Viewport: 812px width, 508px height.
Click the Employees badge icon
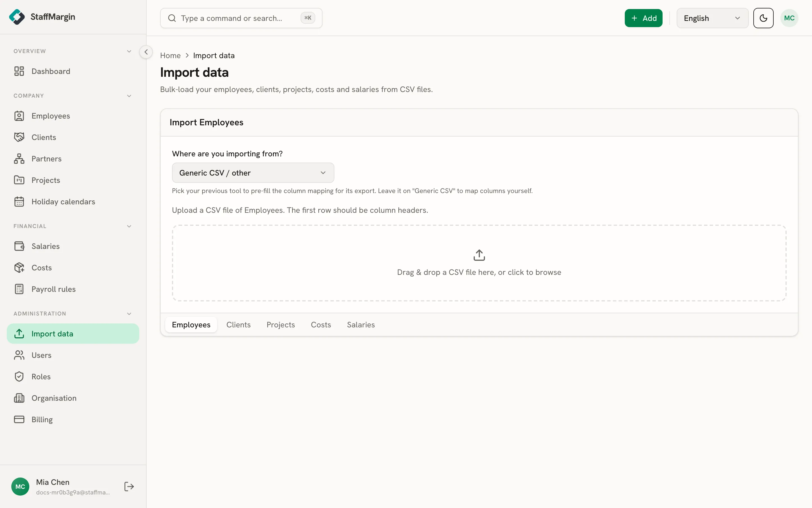tap(19, 116)
